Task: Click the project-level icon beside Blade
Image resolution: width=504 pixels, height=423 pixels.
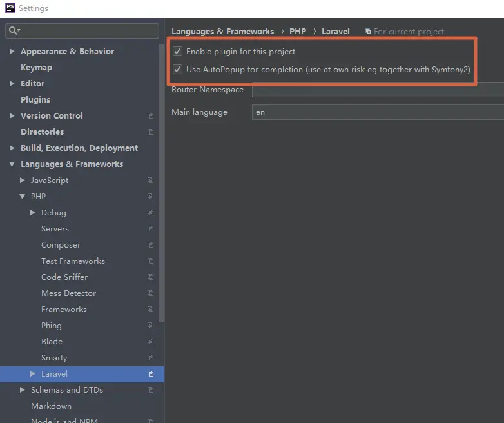Action: 150,341
